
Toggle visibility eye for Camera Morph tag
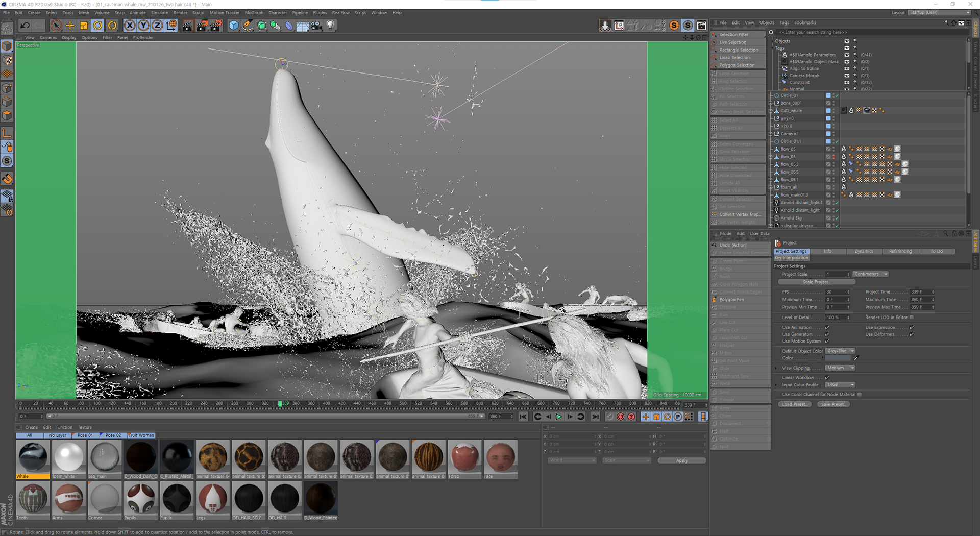click(847, 75)
